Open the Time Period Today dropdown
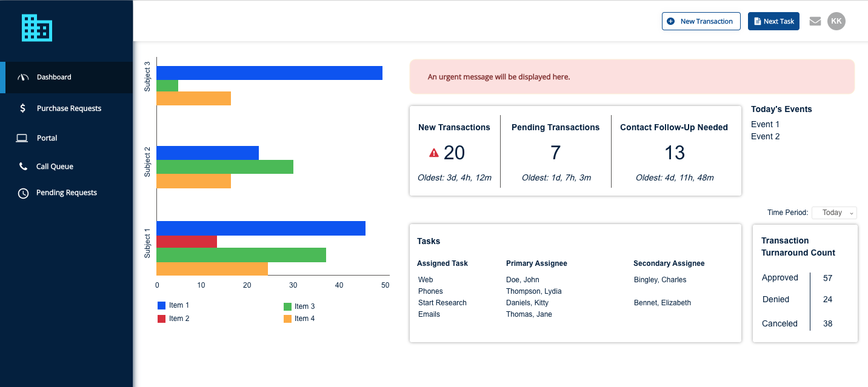This screenshot has height=387, width=868. click(834, 213)
